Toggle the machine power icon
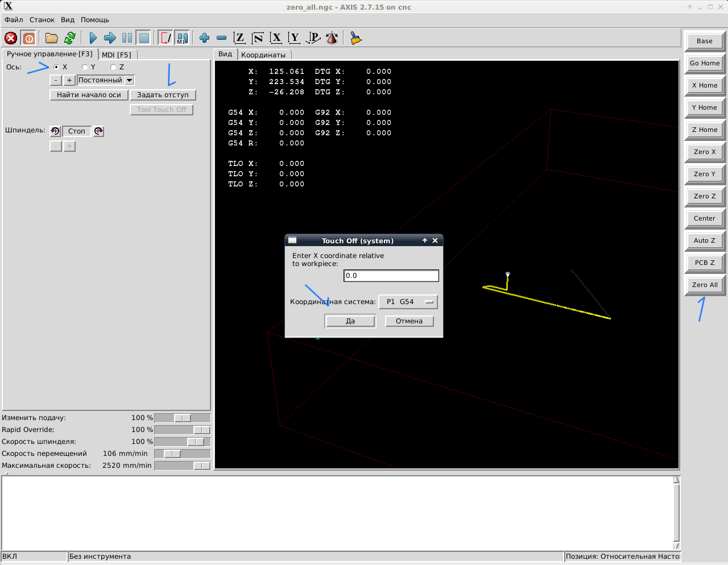 tap(28, 38)
